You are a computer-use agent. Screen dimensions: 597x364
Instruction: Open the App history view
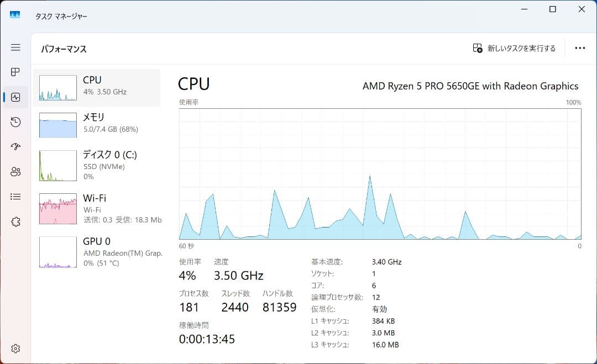[15, 122]
